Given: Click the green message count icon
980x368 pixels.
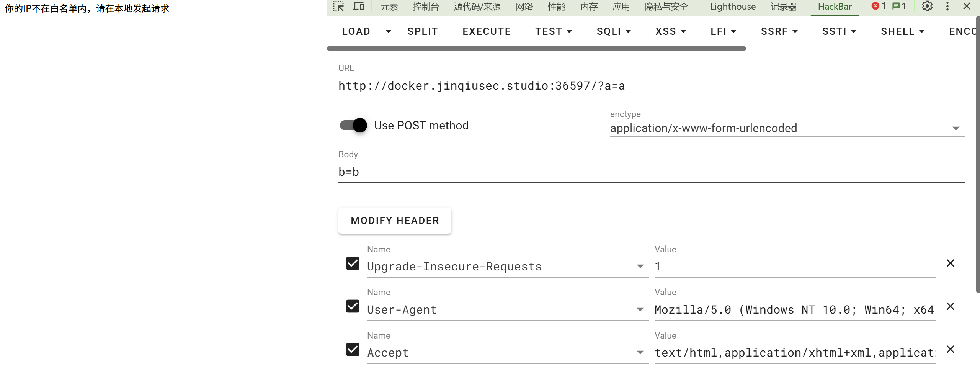Looking at the screenshot, I should 898,7.
